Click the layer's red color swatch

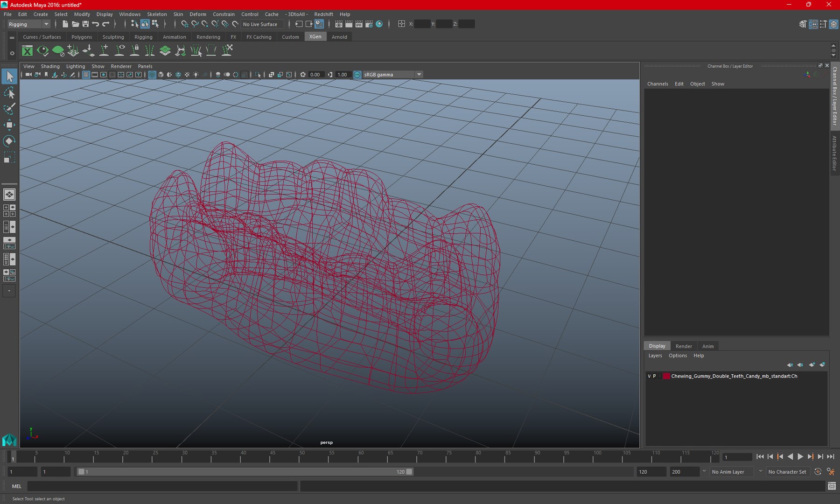tap(666, 376)
